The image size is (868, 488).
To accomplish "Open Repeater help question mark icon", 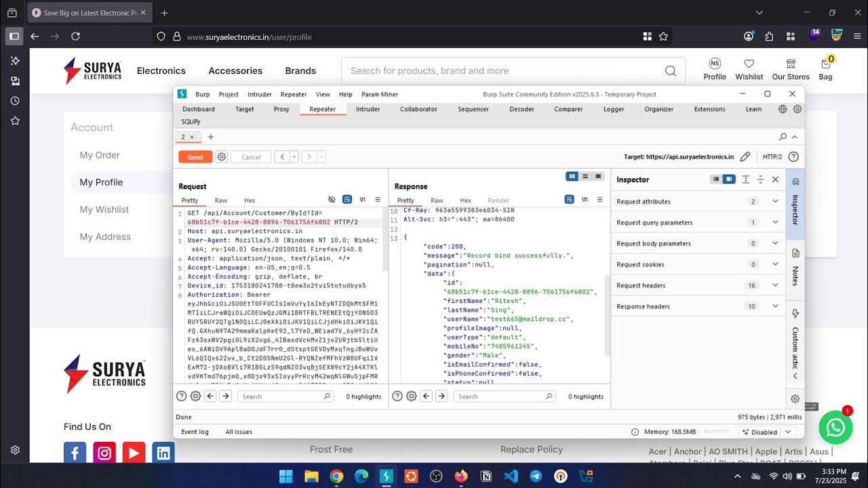I will tap(793, 157).
